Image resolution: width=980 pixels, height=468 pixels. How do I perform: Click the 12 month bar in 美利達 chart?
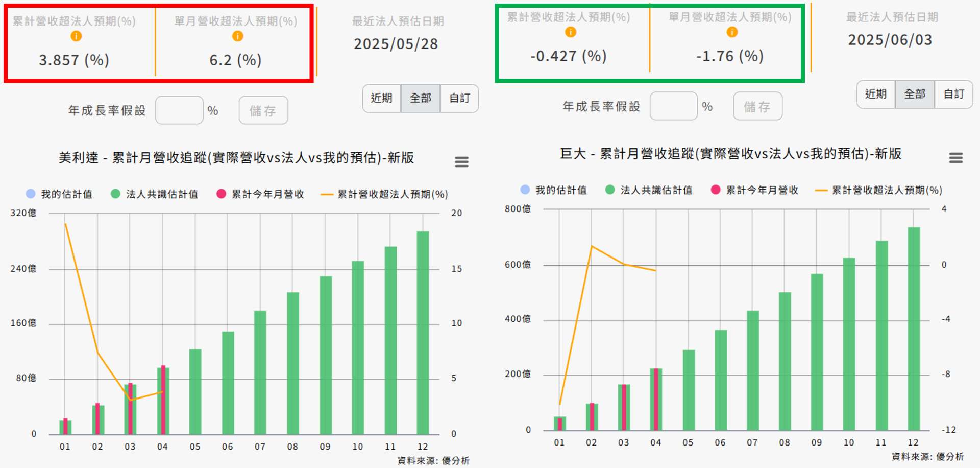click(423, 333)
